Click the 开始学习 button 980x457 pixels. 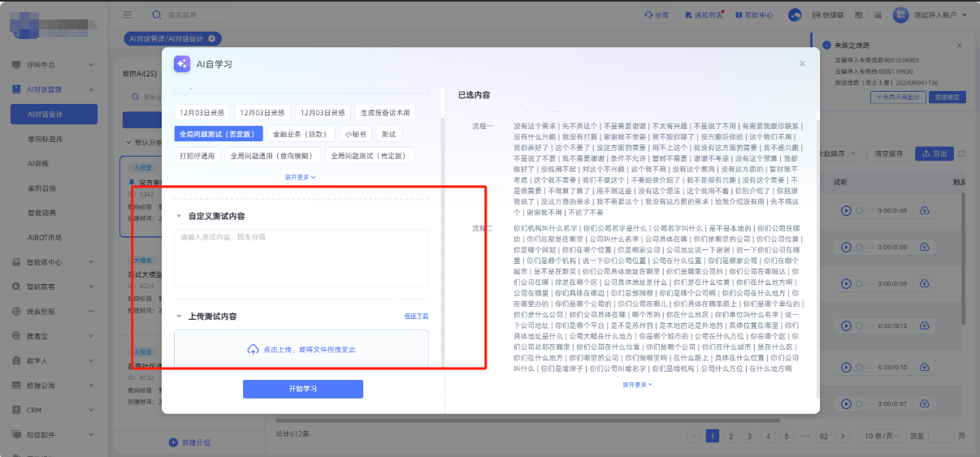click(x=302, y=389)
